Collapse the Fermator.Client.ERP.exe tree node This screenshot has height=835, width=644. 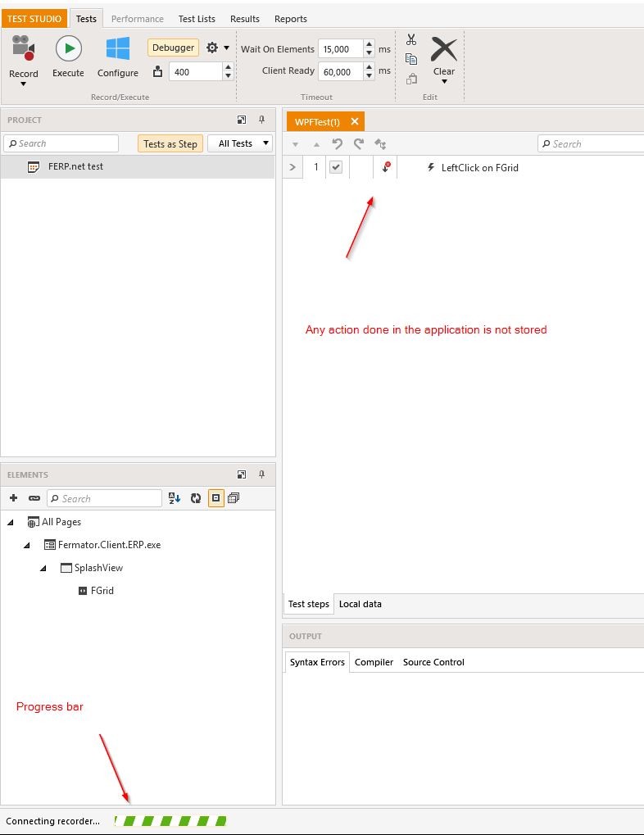pyautogui.click(x=27, y=545)
